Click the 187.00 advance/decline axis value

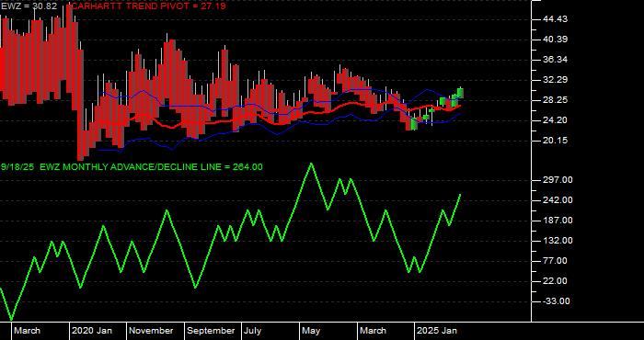(x=557, y=221)
